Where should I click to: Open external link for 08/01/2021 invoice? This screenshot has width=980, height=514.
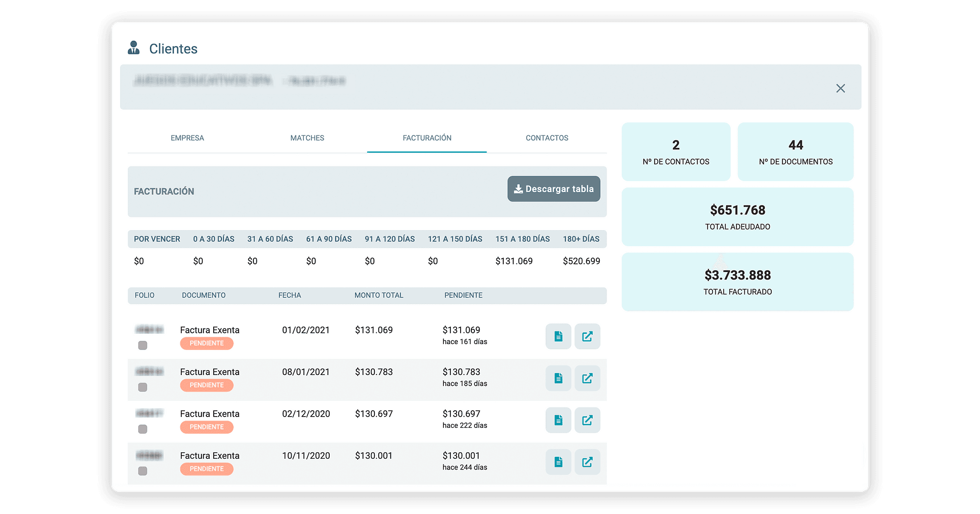point(587,378)
